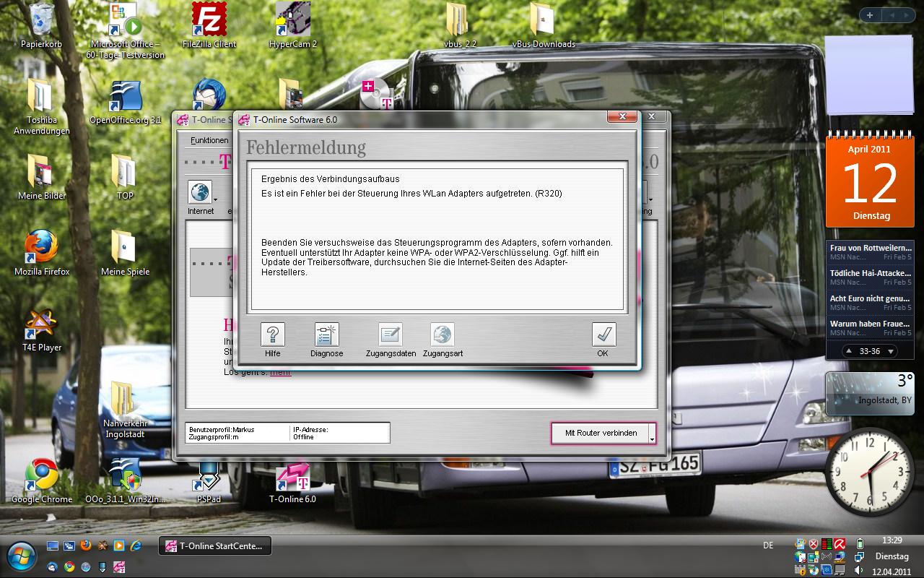Launch T4E Player from desktop
The image size is (924, 578).
pos(41,327)
